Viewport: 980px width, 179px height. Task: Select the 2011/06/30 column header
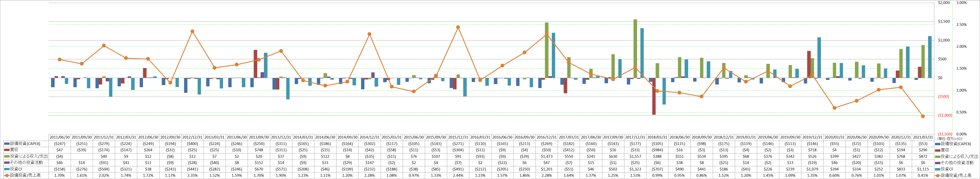tap(60, 137)
